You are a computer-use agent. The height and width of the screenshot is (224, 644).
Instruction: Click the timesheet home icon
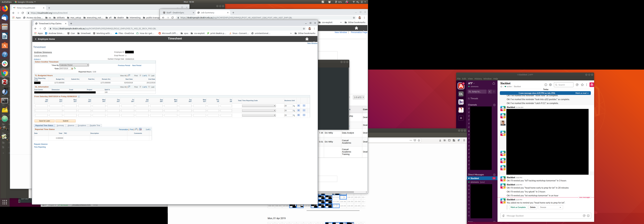(x=307, y=39)
